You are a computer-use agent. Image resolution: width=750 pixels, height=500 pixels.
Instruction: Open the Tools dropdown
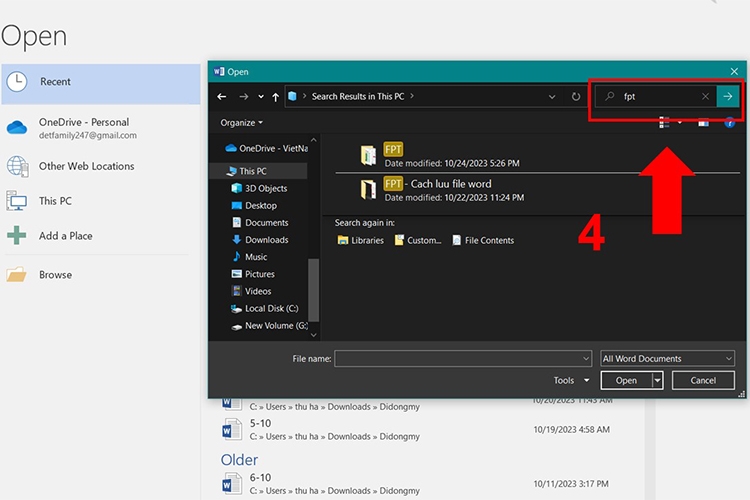(x=571, y=380)
